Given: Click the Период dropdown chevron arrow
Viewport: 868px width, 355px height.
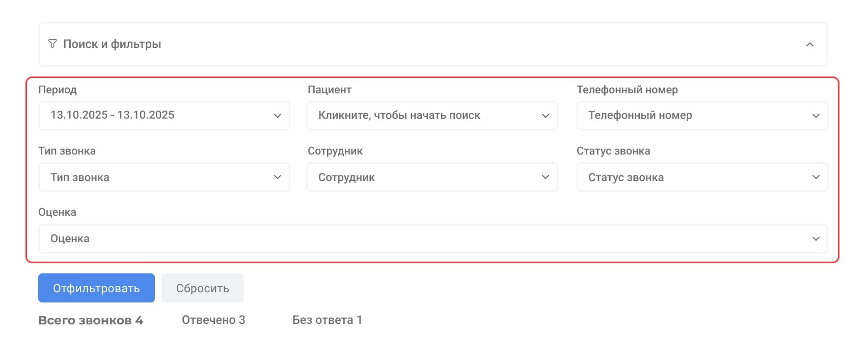Looking at the screenshot, I should (278, 116).
